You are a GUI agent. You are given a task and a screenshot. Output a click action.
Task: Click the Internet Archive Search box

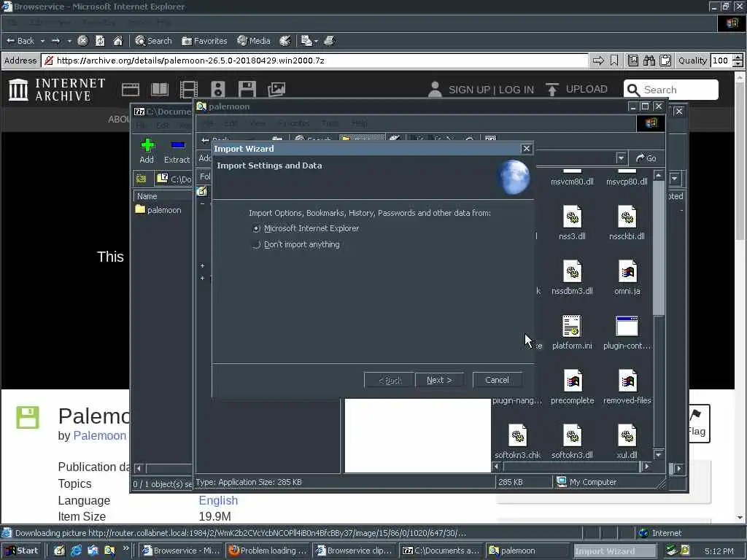(671, 90)
